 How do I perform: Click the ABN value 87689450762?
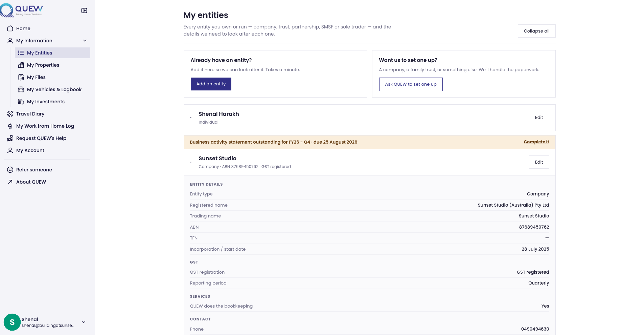click(x=534, y=227)
